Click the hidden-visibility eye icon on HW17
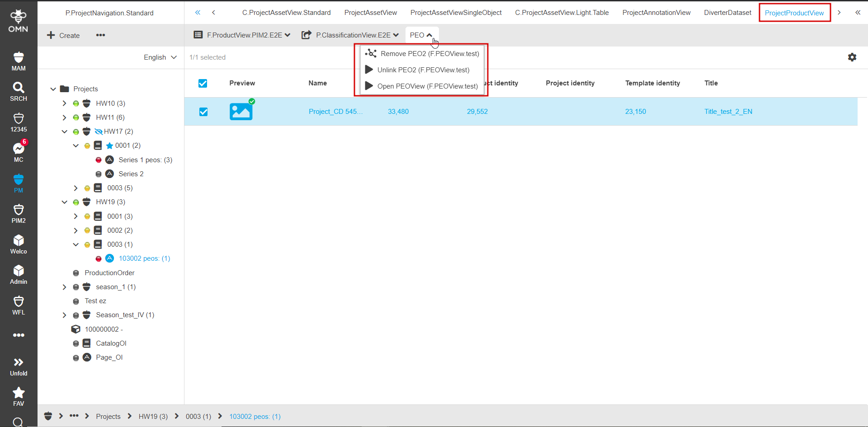The width and height of the screenshot is (868, 427). (99, 131)
